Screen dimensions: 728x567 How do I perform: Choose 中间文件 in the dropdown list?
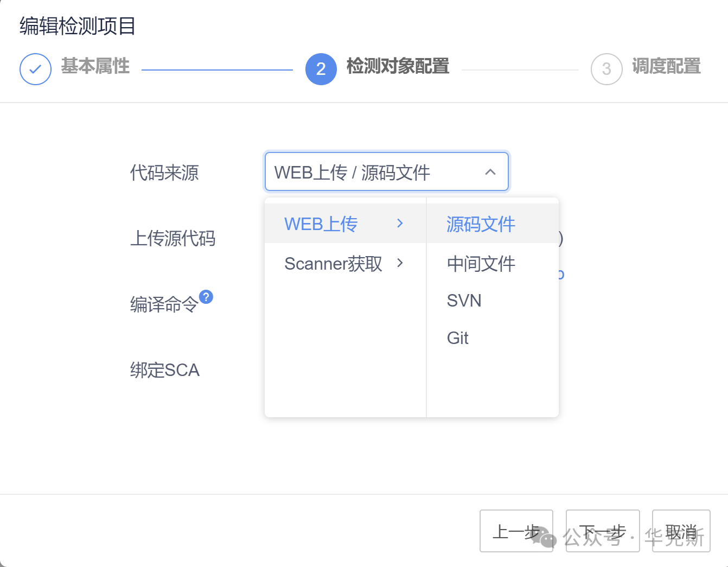coord(481,264)
